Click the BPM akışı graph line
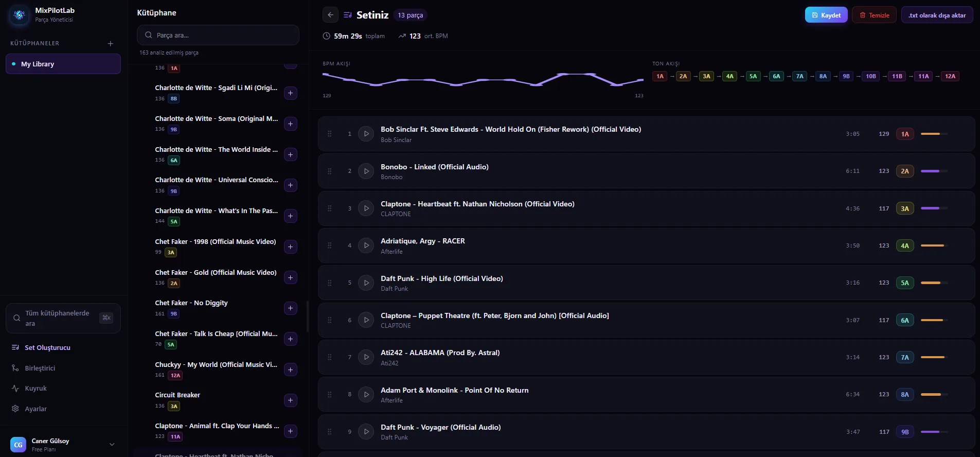980x457 pixels. 483,80
